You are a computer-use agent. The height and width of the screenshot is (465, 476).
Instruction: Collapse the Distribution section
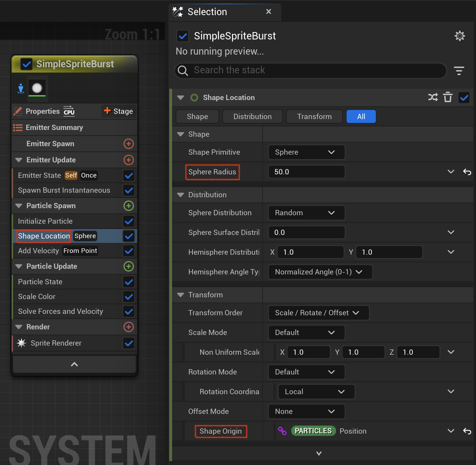pyautogui.click(x=181, y=195)
